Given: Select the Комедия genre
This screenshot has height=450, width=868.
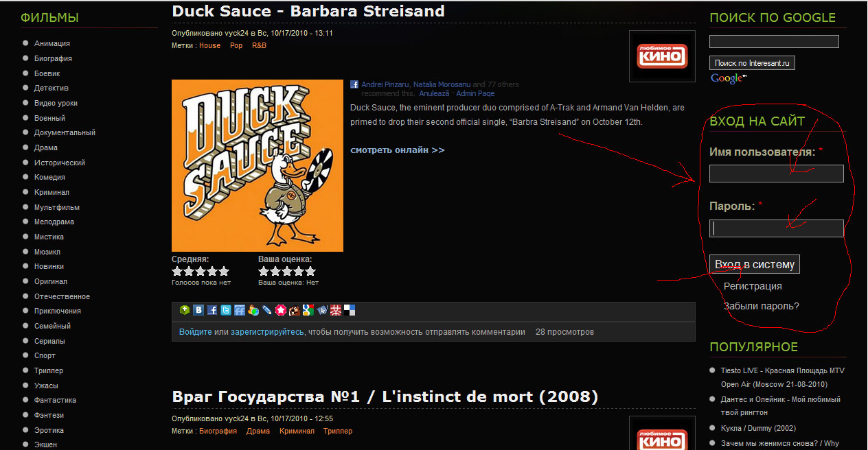Looking at the screenshot, I should click(x=49, y=177).
